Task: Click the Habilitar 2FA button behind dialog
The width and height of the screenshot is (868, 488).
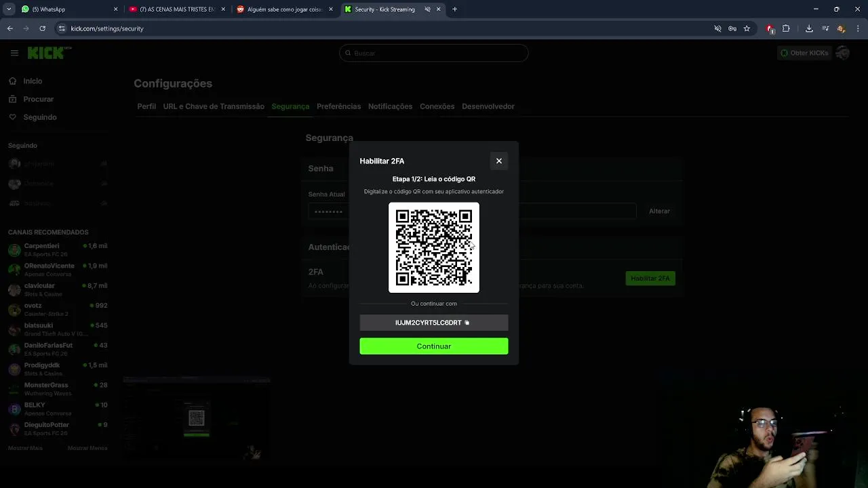Action: tap(650, 279)
